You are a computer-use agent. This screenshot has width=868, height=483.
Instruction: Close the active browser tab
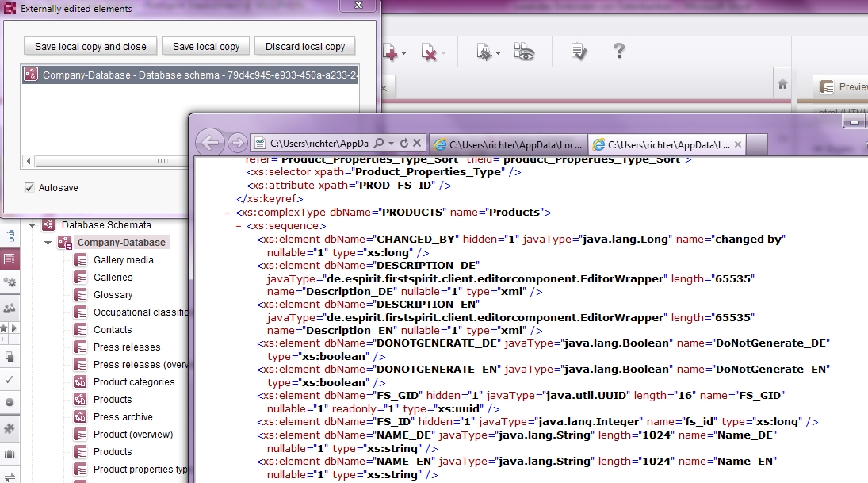(737, 144)
